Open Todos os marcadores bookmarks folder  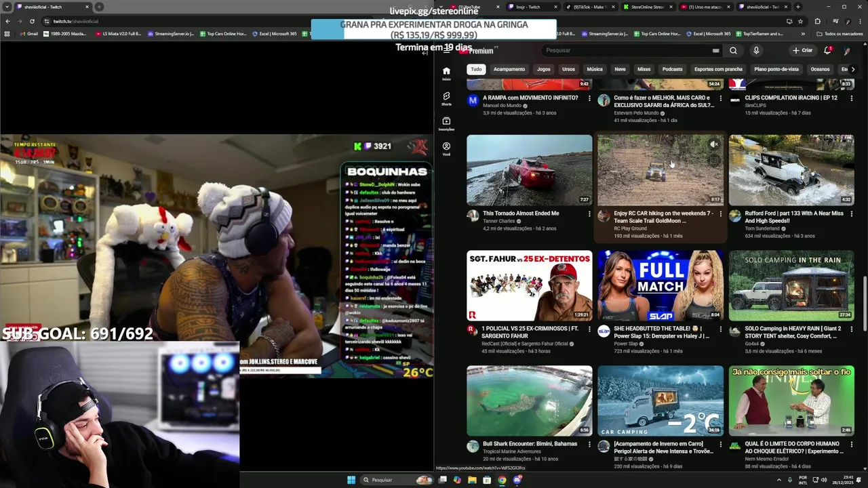pos(840,34)
